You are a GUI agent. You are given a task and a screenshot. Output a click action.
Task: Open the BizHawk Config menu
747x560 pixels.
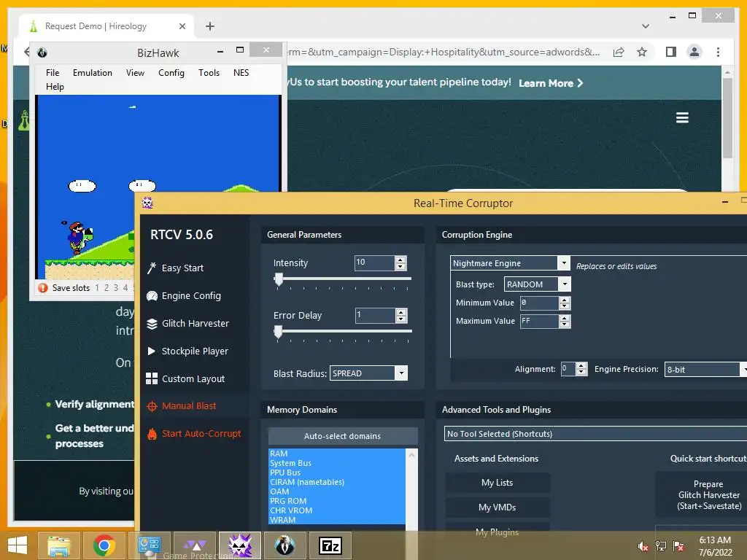pos(171,73)
